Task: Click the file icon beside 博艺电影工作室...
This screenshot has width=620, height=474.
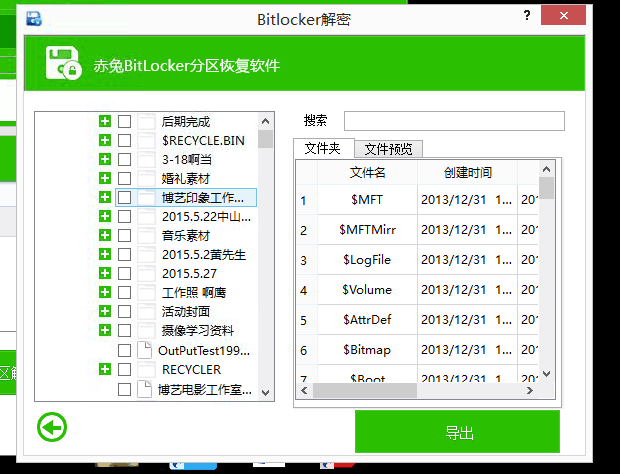Action: click(x=145, y=389)
